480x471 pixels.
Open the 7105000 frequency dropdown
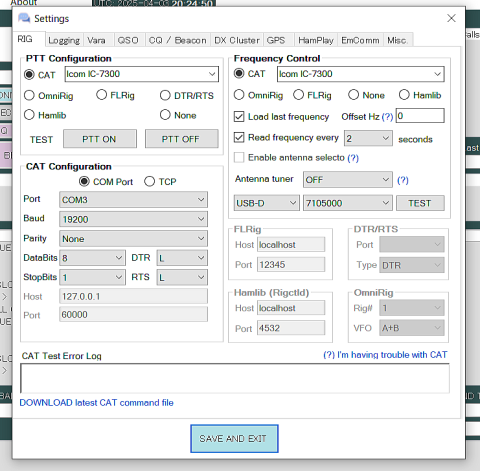pos(348,203)
